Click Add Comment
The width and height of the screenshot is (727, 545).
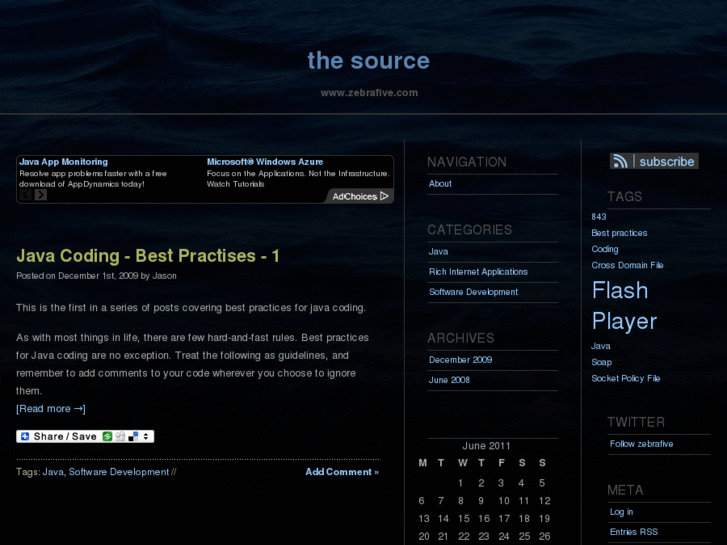(x=342, y=472)
